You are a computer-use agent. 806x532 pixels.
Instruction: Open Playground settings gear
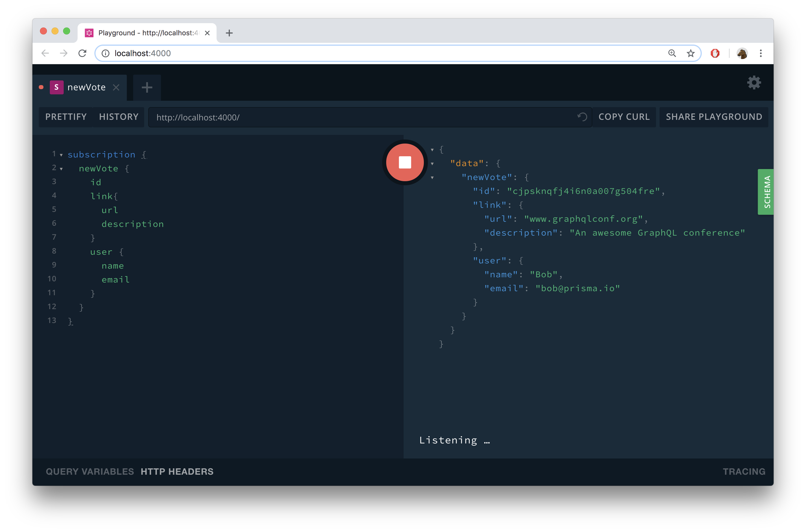754,83
